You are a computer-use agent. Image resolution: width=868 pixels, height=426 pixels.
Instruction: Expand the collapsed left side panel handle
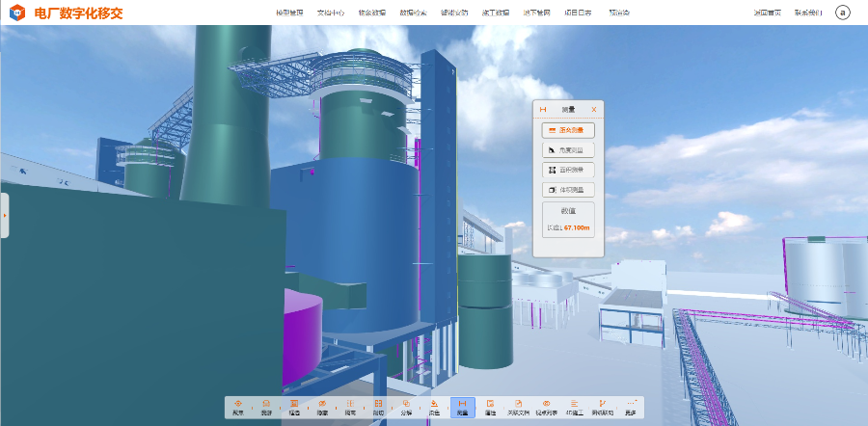pyautogui.click(x=4, y=215)
